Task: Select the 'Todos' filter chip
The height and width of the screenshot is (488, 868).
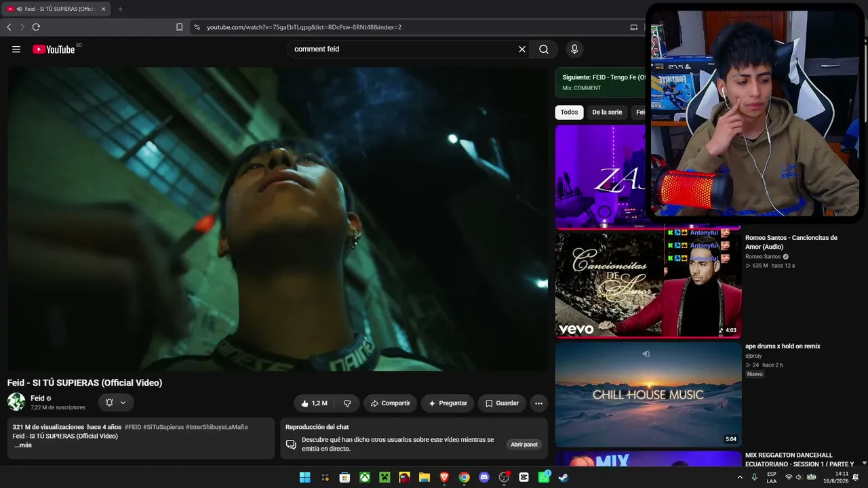Action: coord(570,113)
